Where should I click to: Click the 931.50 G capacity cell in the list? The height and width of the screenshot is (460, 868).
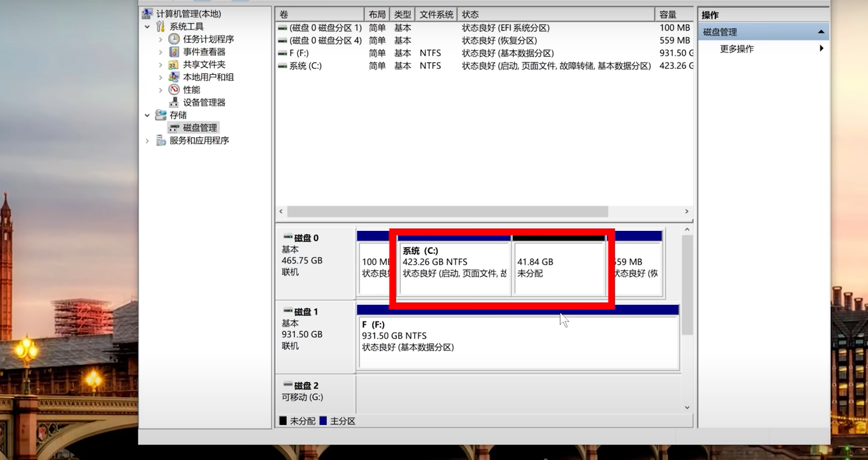pos(676,54)
